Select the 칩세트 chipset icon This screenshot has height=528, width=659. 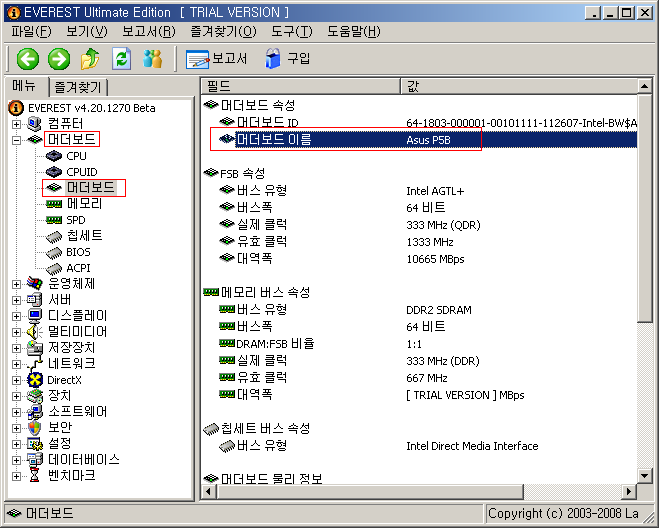click(x=54, y=237)
